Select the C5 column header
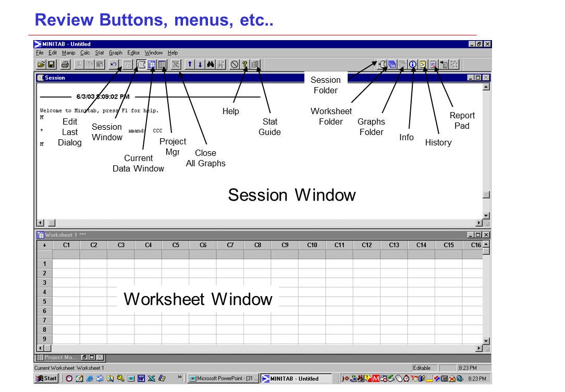The image size is (565, 392). point(176,244)
